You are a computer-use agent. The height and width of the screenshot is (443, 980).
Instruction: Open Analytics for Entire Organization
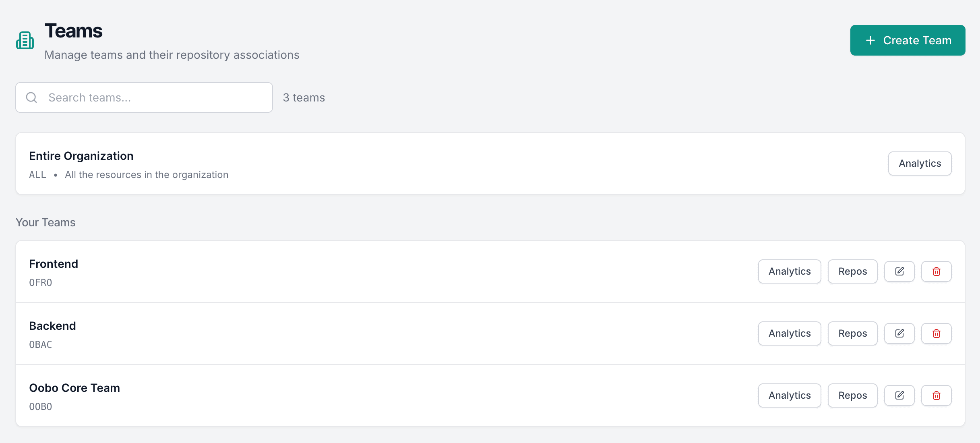coord(920,163)
